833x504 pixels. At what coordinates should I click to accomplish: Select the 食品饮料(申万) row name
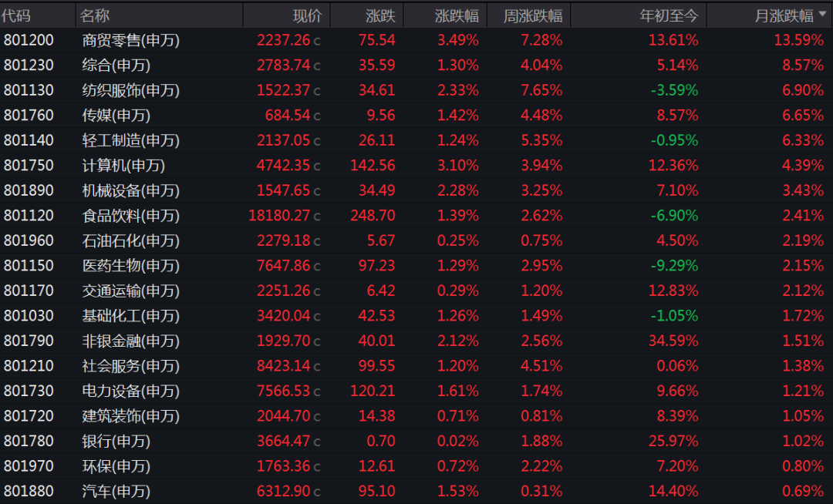130,215
